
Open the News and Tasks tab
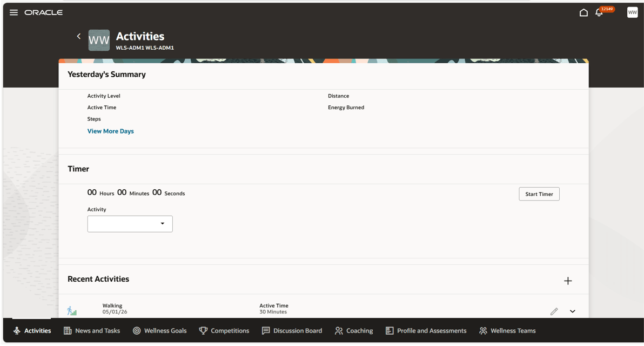pos(92,330)
